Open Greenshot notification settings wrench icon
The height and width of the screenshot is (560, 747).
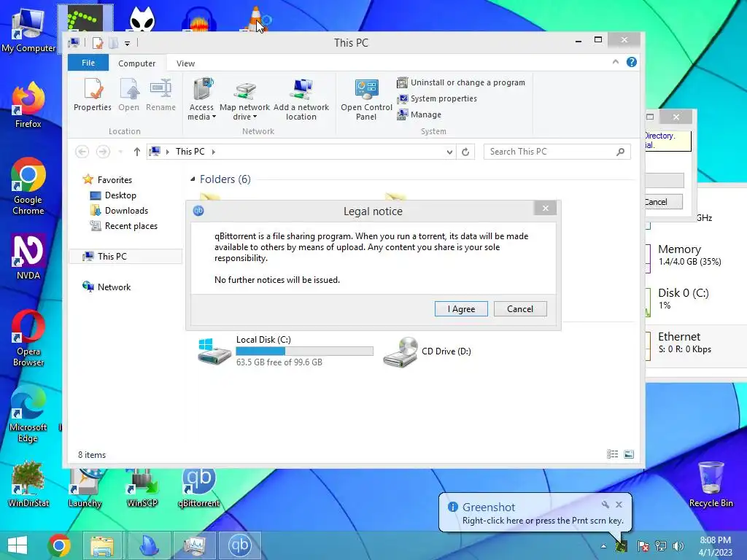605,505
